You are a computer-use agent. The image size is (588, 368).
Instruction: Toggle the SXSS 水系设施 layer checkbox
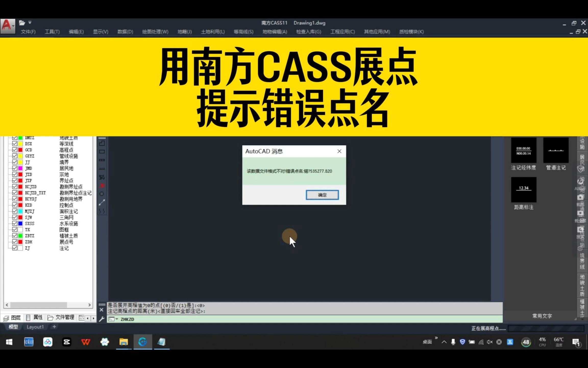point(15,223)
